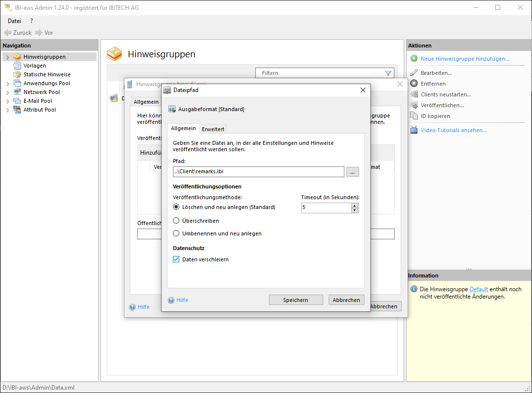532x393 pixels.
Task: Expand the Anwendungs Pool tree node
Action: [7, 84]
